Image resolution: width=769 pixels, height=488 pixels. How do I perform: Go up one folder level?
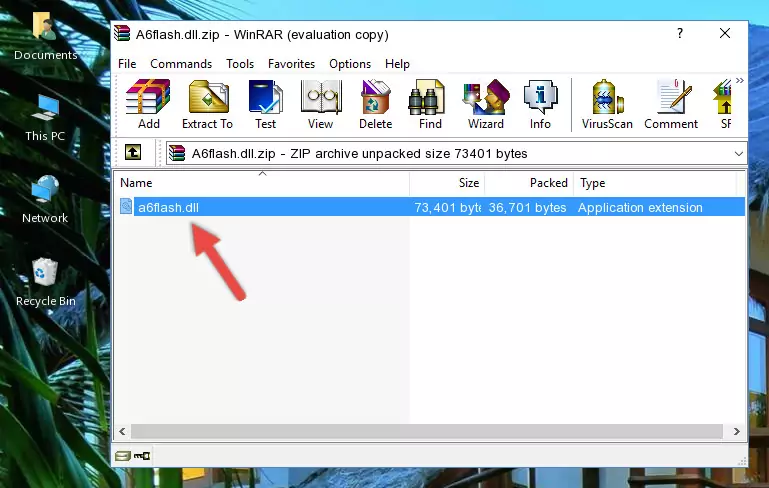pyautogui.click(x=133, y=153)
